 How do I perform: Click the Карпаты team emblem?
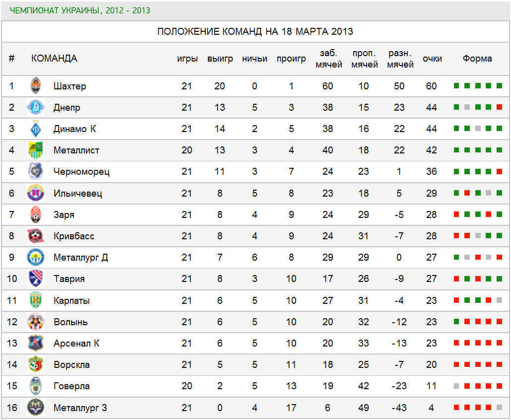pos(36,300)
